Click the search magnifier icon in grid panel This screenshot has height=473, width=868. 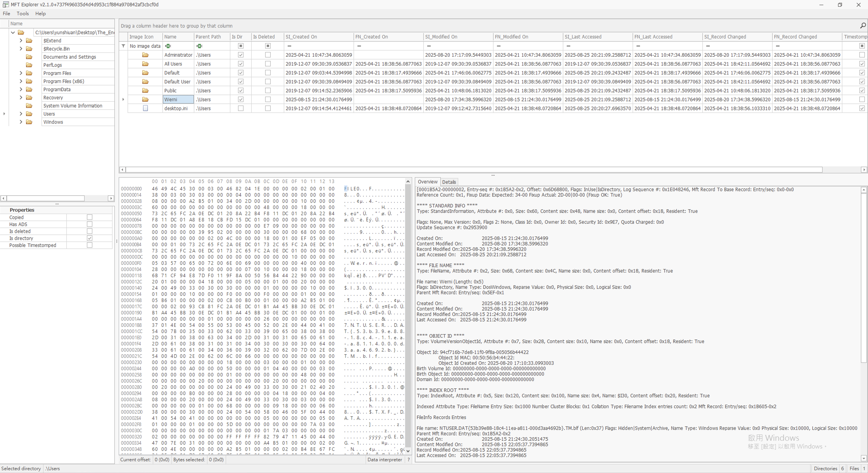tap(863, 26)
